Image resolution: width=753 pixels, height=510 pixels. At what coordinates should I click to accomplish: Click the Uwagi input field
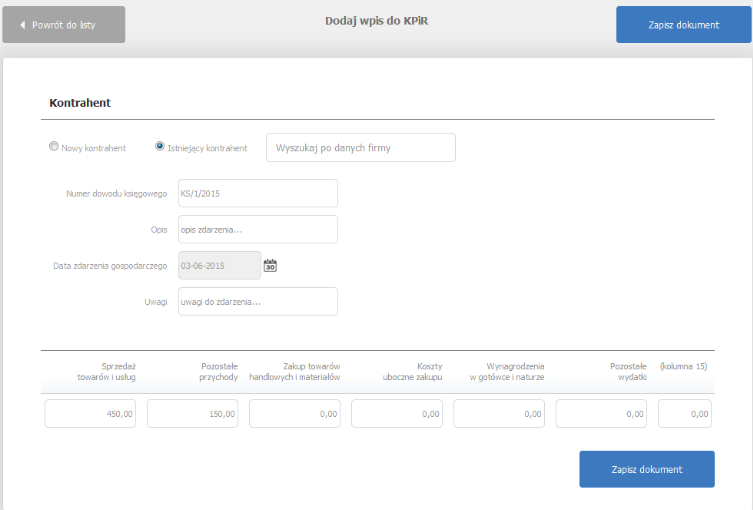tap(258, 302)
